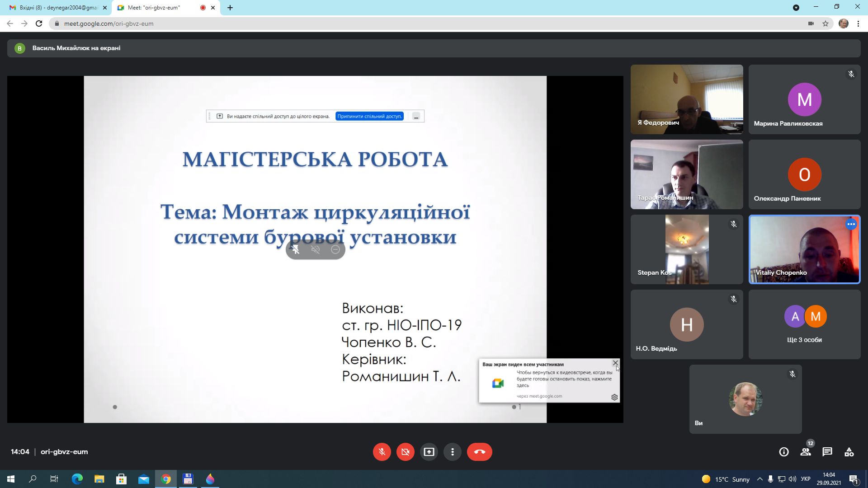The height and width of the screenshot is (488, 868).
Task: Click the blue stop sharing button
Action: tap(369, 116)
